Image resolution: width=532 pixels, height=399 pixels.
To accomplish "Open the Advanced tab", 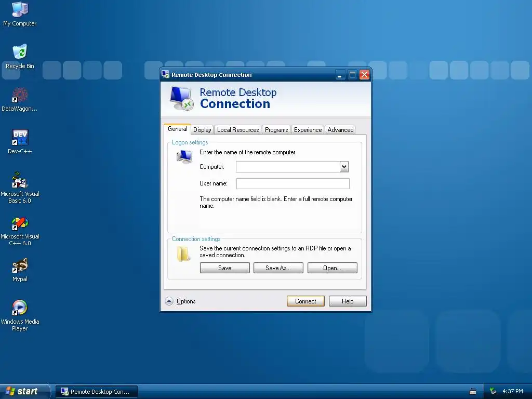I will point(340,129).
